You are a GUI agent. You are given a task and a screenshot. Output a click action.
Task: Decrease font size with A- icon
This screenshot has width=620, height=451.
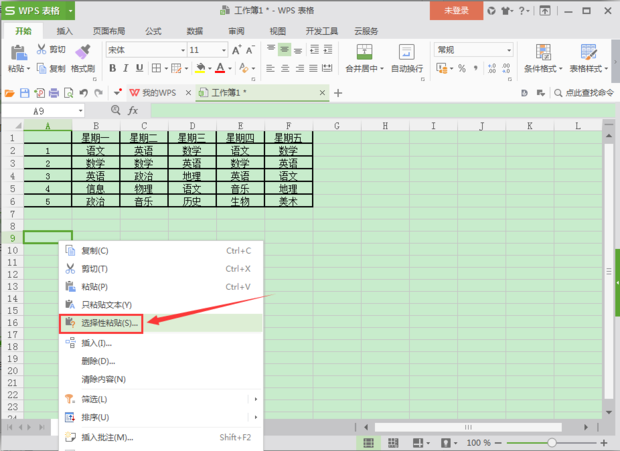pyautogui.click(x=250, y=50)
